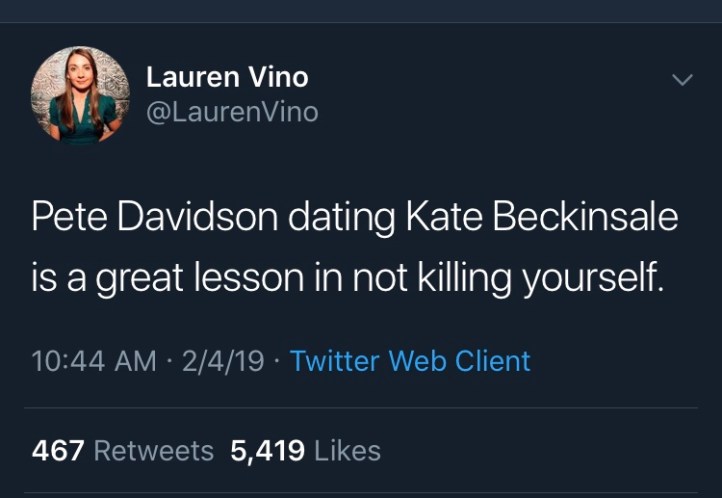Click the word "Client" in the source link
This screenshot has height=498, width=722.
pos(493,360)
